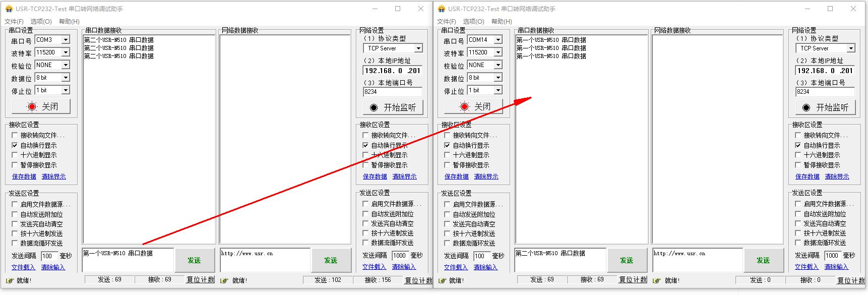Click the app icon in COM14 window's title bar

(x=441, y=9)
